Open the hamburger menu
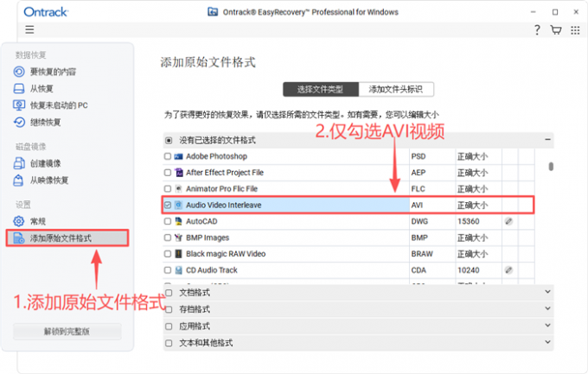The width and height of the screenshot is (588, 374). (29, 29)
